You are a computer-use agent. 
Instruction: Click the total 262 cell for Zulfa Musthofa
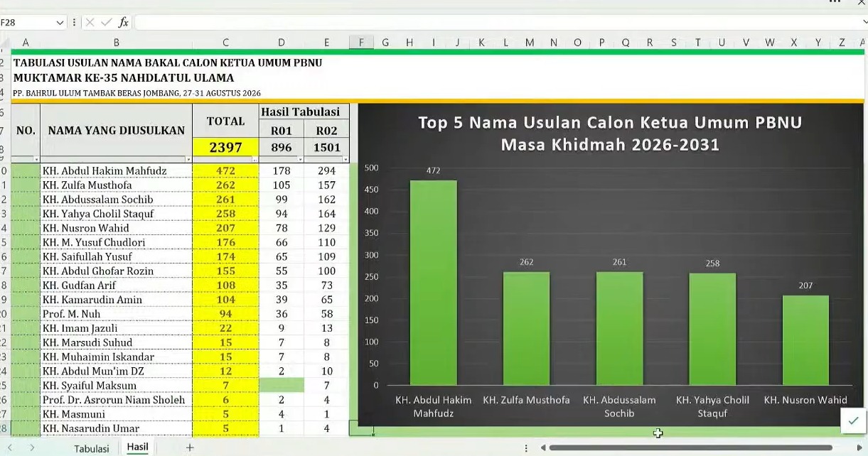225,185
